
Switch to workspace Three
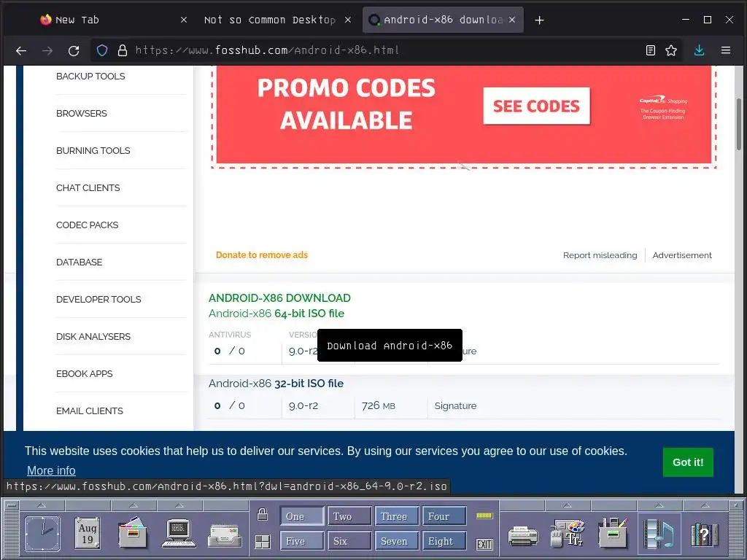pos(397,516)
